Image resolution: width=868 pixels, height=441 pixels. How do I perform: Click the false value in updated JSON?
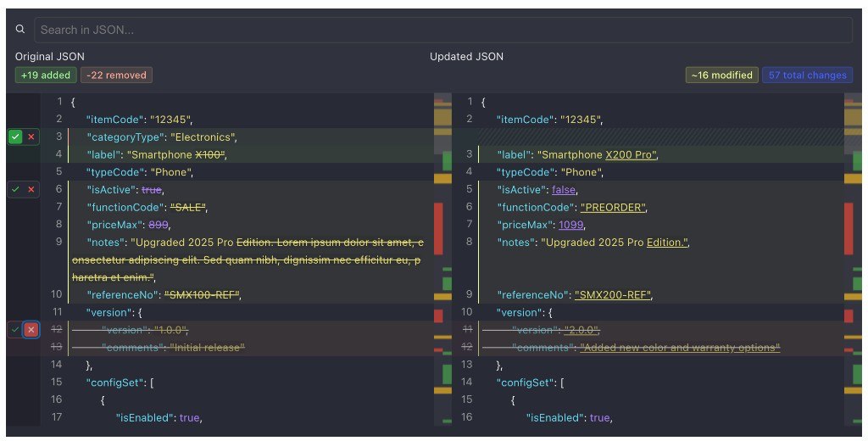tap(564, 190)
